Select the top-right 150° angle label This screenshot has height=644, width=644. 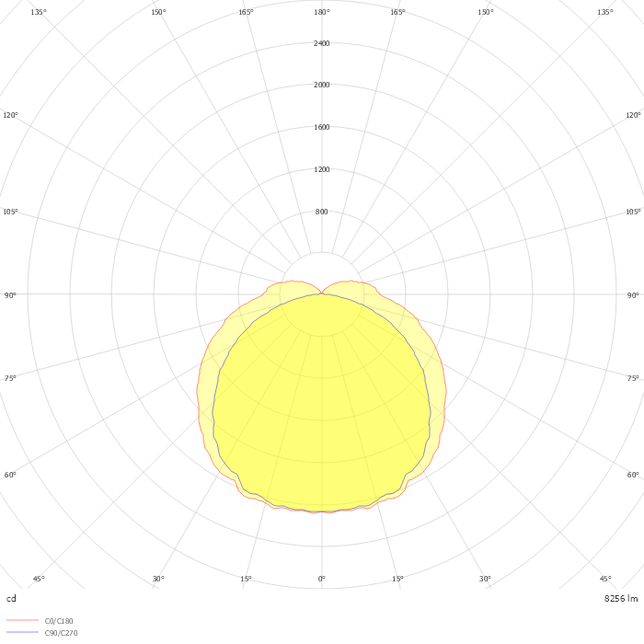pos(485,12)
